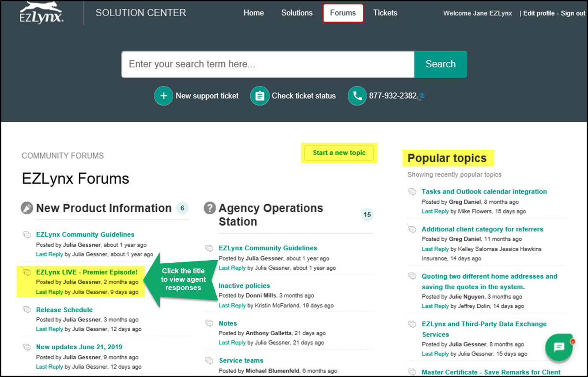This screenshot has width=588, height=377.
Task: Open the chat widget bubble
Action: coord(559,347)
